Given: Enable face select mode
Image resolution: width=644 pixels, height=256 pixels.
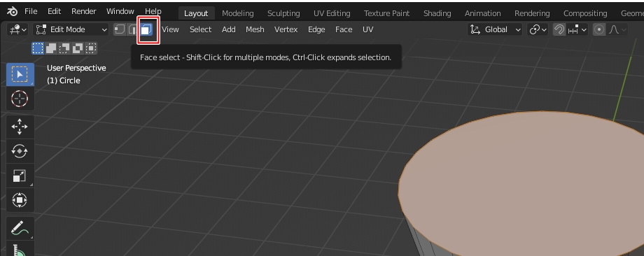Looking at the screenshot, I should 146,29.
